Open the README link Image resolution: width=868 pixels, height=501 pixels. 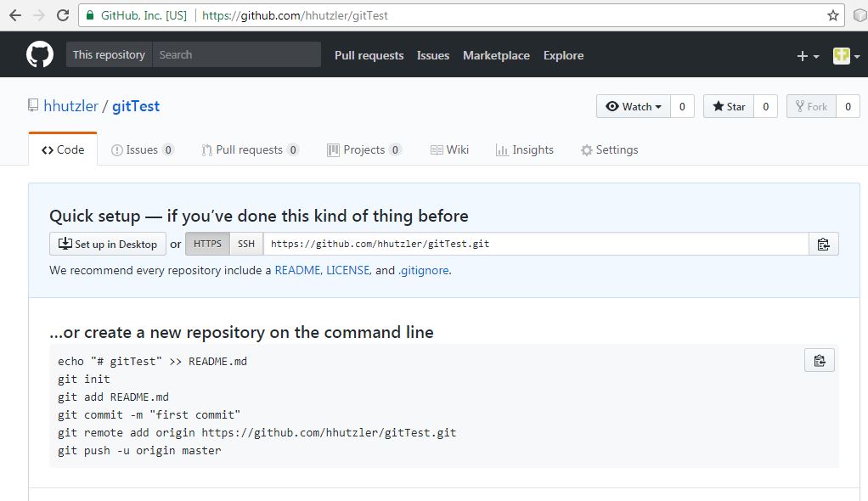click(297, 270)
